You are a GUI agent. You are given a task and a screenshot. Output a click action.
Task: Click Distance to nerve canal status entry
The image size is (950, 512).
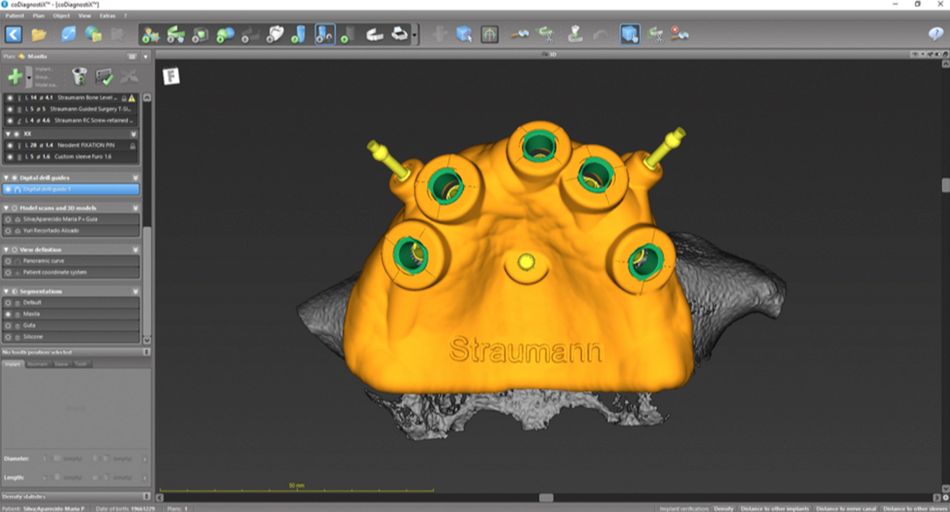pos(846,508)
